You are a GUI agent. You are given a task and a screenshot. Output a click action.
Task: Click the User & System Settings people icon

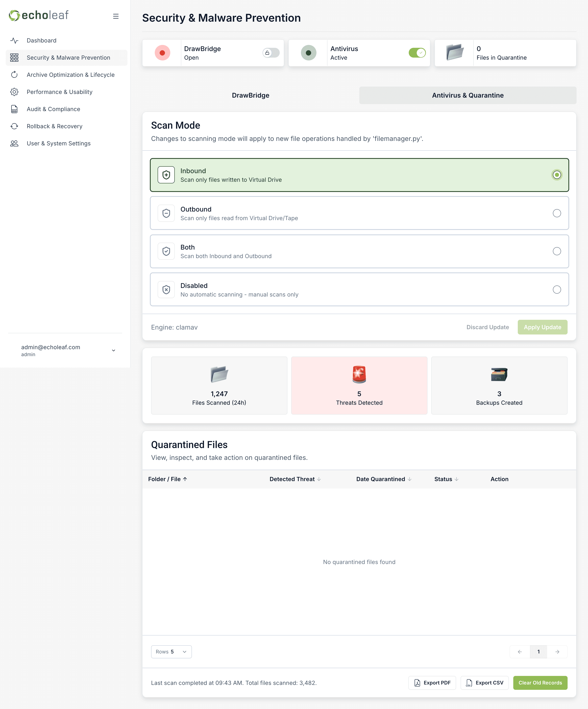[x=14, y=144]
